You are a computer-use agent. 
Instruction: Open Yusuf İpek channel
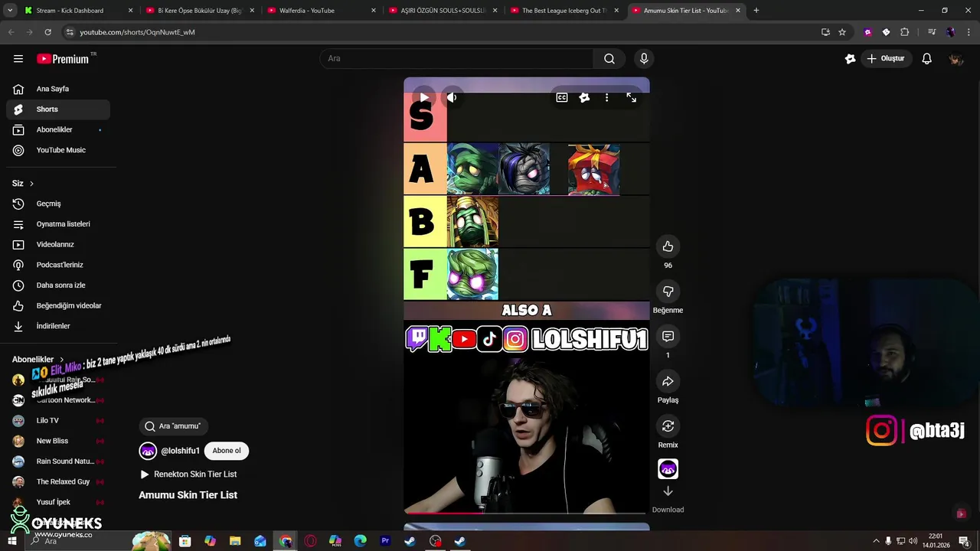click(x=58, y=502)
